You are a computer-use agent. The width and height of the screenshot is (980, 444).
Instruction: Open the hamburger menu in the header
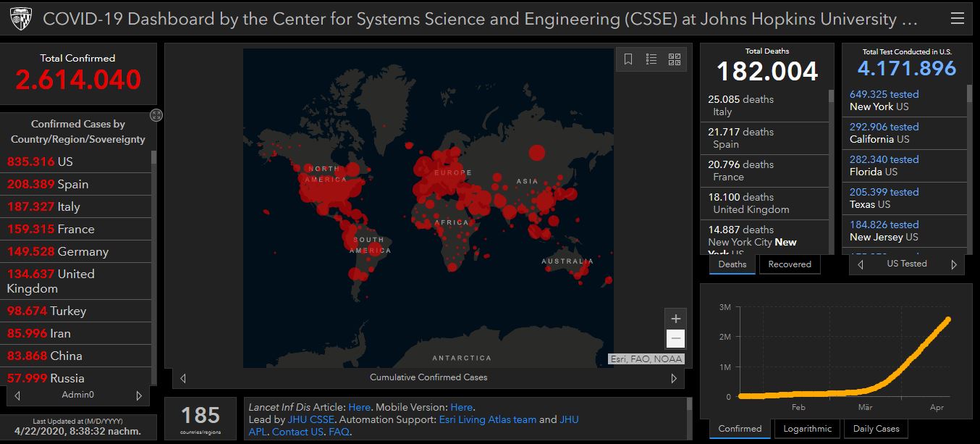click(957, 19)
